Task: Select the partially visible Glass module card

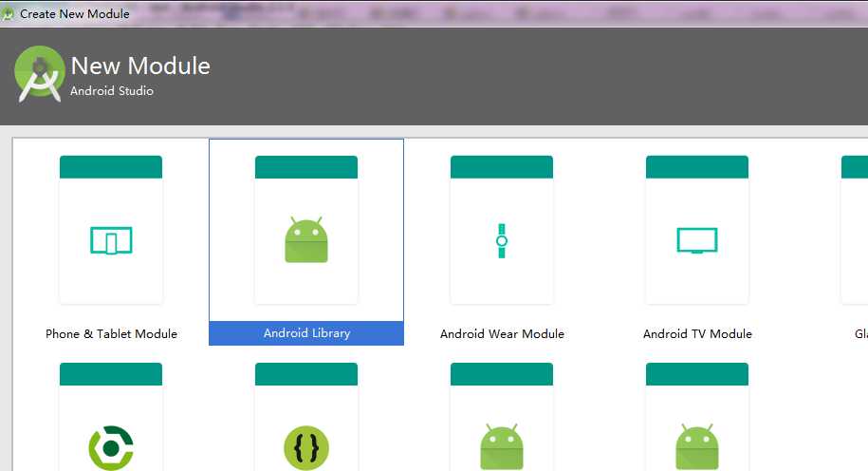Action: 854,230
